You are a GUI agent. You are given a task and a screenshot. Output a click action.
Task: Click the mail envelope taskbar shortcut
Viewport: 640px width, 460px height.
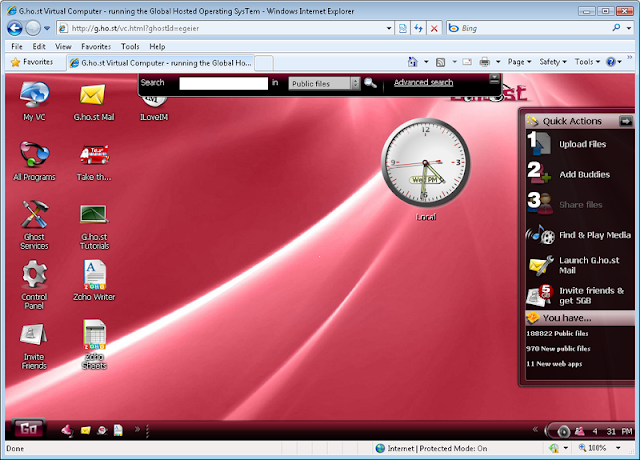(x=85, y=430)
